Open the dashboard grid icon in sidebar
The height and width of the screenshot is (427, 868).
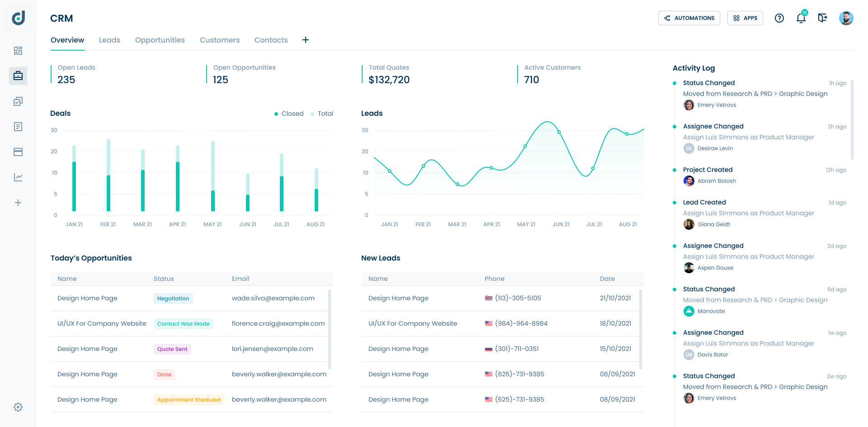click(18, 51)
